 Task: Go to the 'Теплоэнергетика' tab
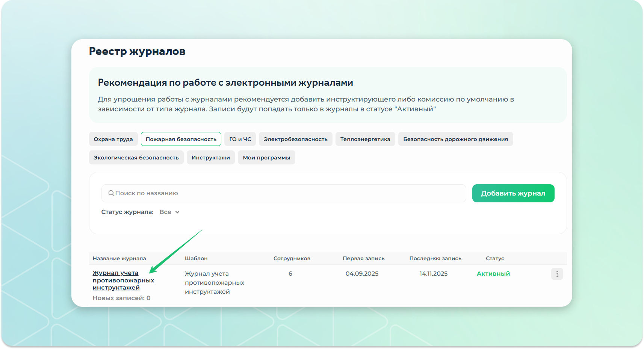[x=365, y=139]
